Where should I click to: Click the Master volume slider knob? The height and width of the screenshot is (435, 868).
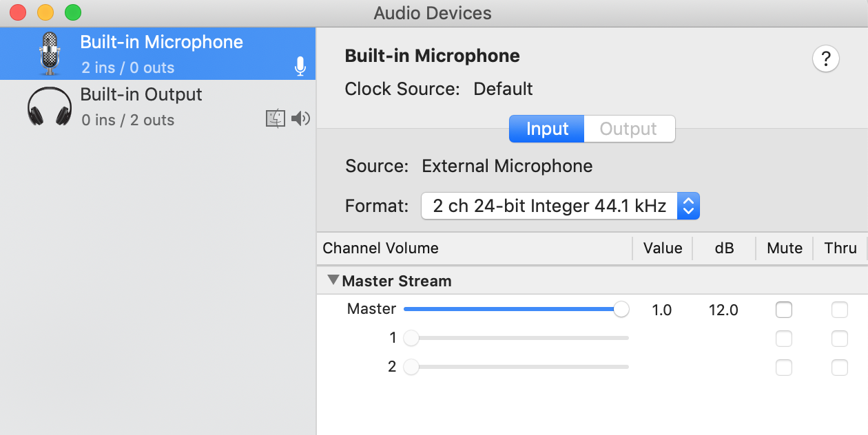(x=621, y=310)
